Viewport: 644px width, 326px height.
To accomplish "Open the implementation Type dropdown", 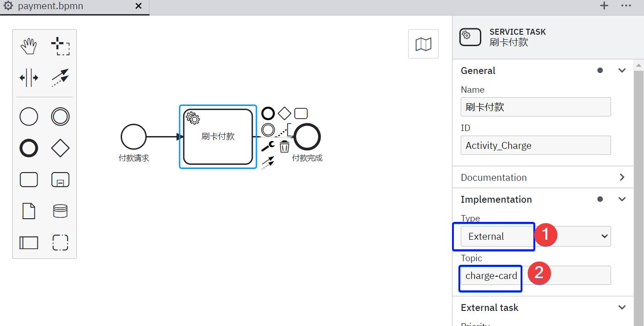I will 536,237.
